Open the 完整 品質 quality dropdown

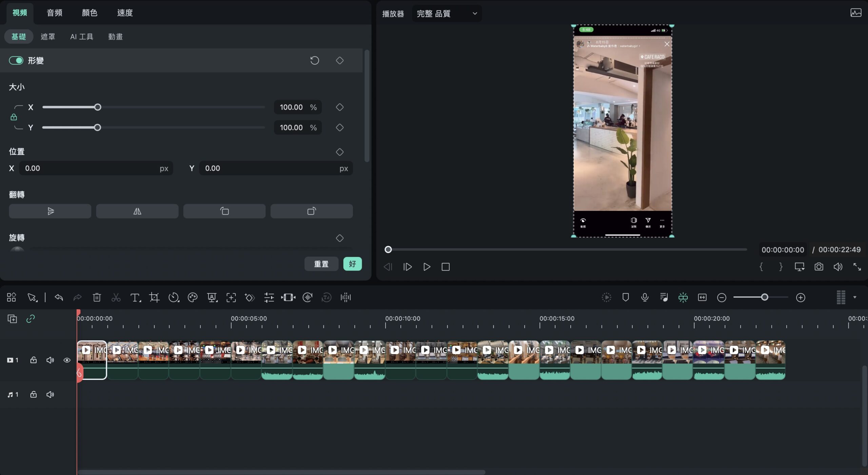point(447,14)
